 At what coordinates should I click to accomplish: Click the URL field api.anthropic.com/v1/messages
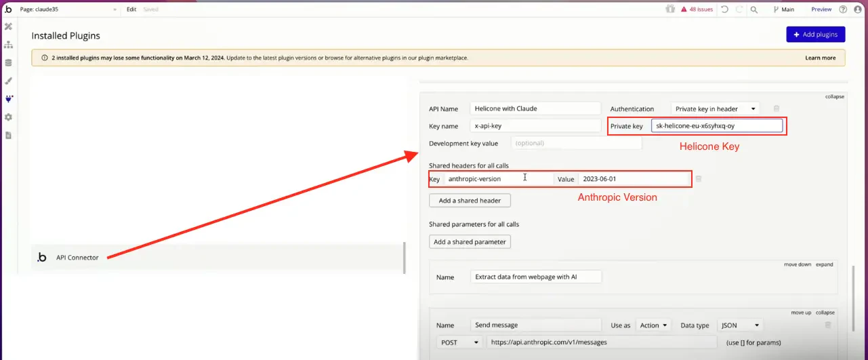(x=602, y=342)
